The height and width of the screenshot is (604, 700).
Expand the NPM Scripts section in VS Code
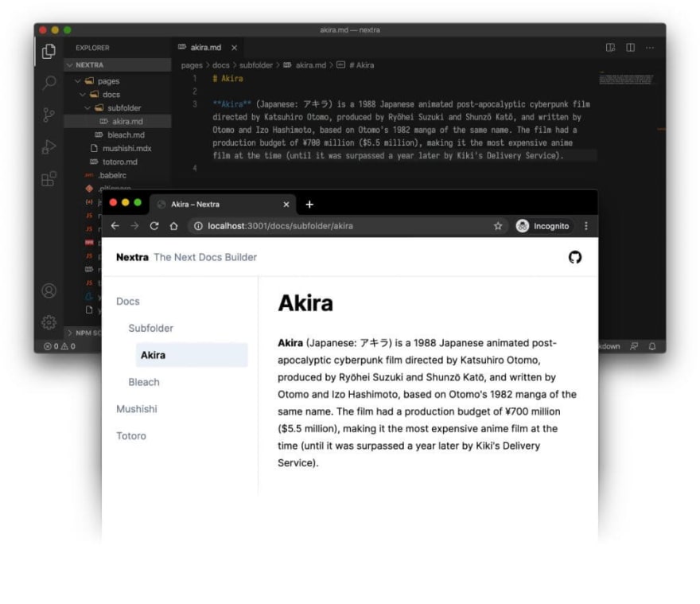[x=84, y=333]
